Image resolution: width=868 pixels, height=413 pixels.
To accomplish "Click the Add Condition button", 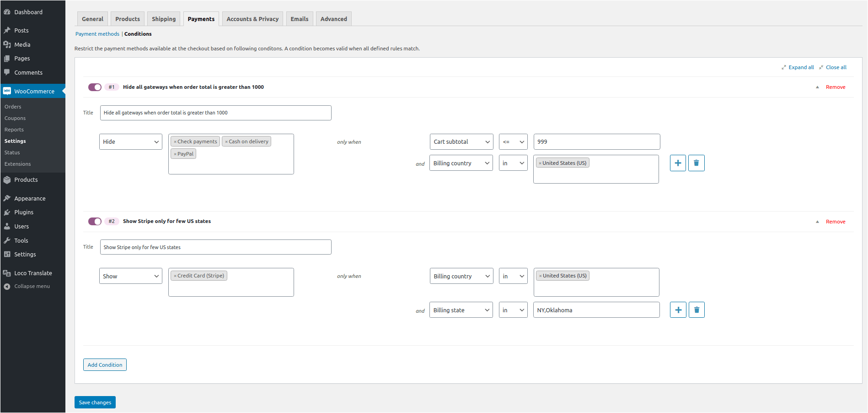I will click(105, 364).
